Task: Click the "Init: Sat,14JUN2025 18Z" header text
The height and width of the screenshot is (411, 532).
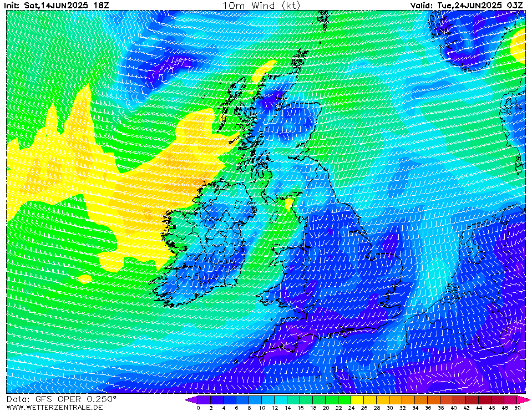Action: (x=57, y=5)
